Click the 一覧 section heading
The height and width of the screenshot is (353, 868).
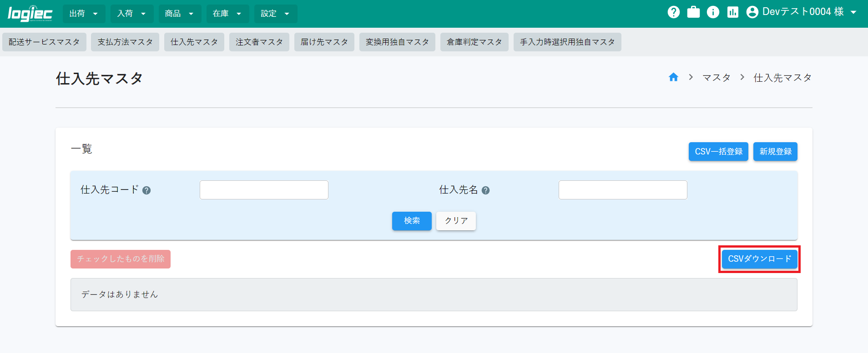pos(81,149)
